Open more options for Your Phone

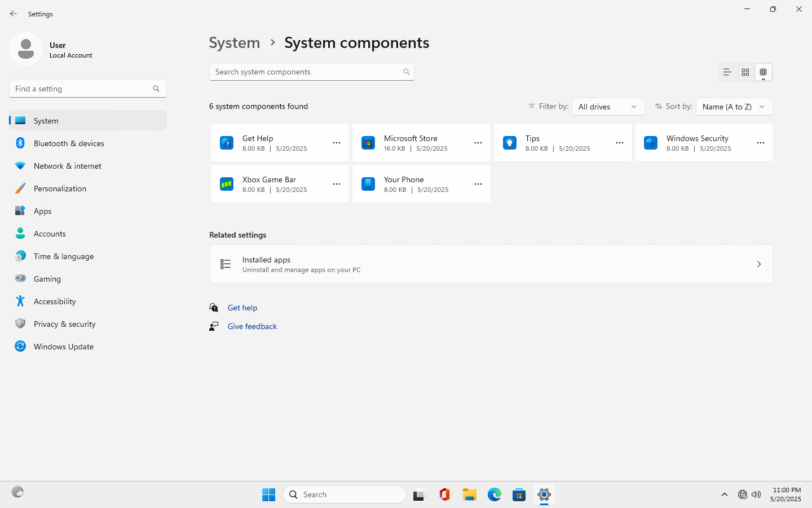click(x=478, y=184)
